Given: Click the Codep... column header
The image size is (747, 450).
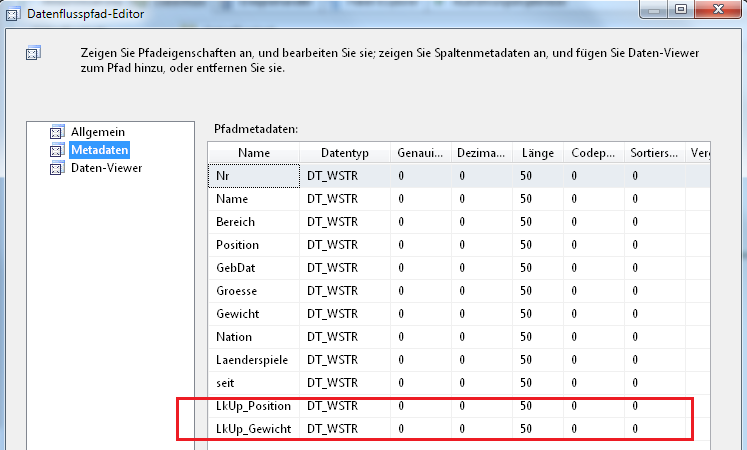Looking at the screenshot, I should (x=594, y=153).
